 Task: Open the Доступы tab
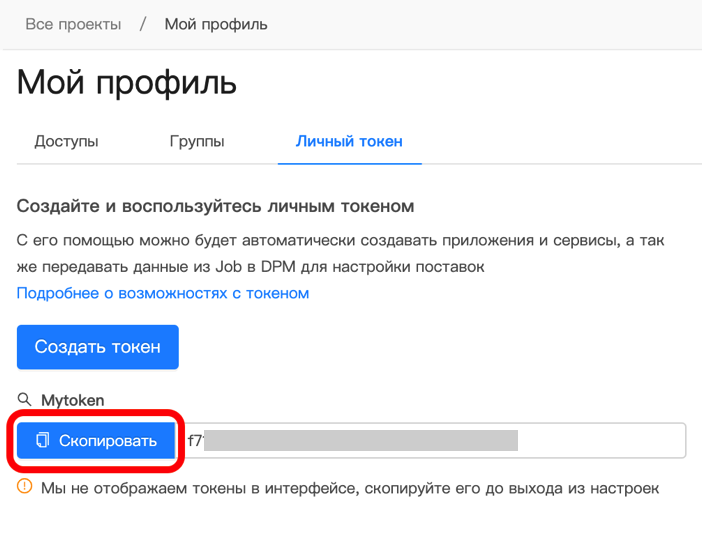tap(66, 141)
